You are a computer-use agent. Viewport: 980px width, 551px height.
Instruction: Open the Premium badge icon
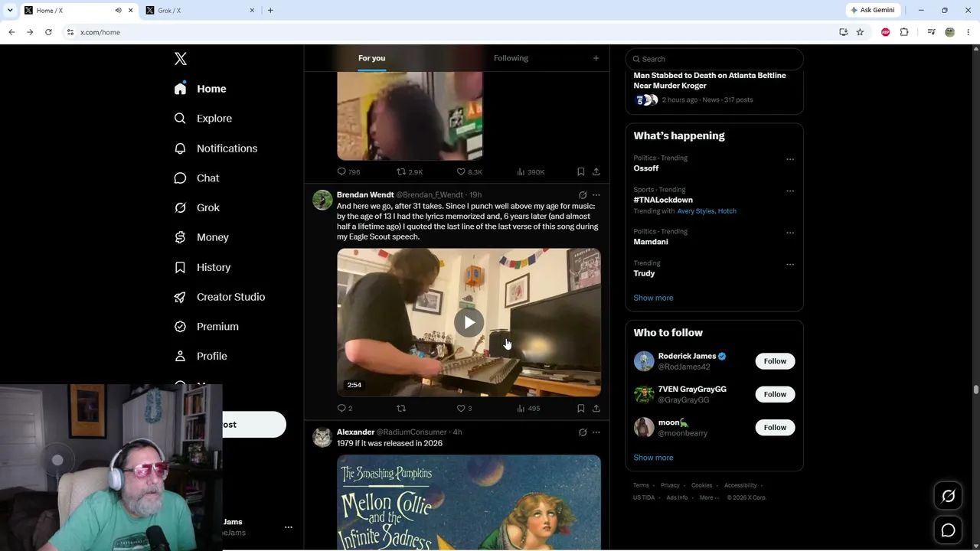pyautogui.click(x=180, y=327)
